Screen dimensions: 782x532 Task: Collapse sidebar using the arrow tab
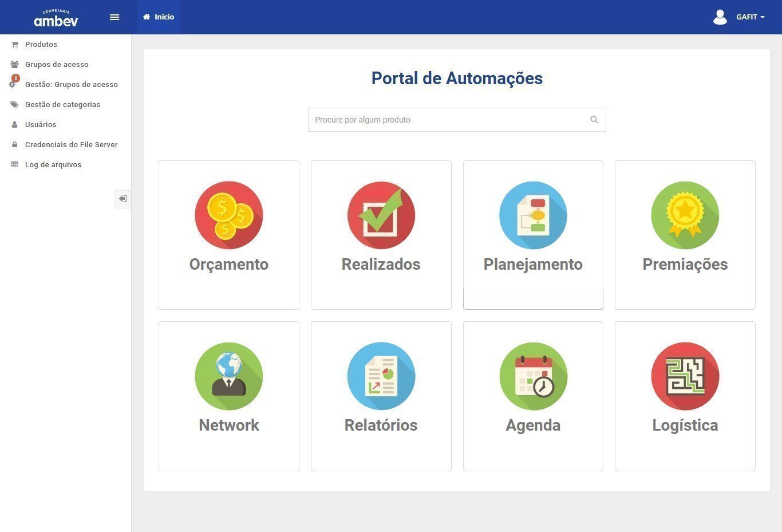click(x=123, y=199)
